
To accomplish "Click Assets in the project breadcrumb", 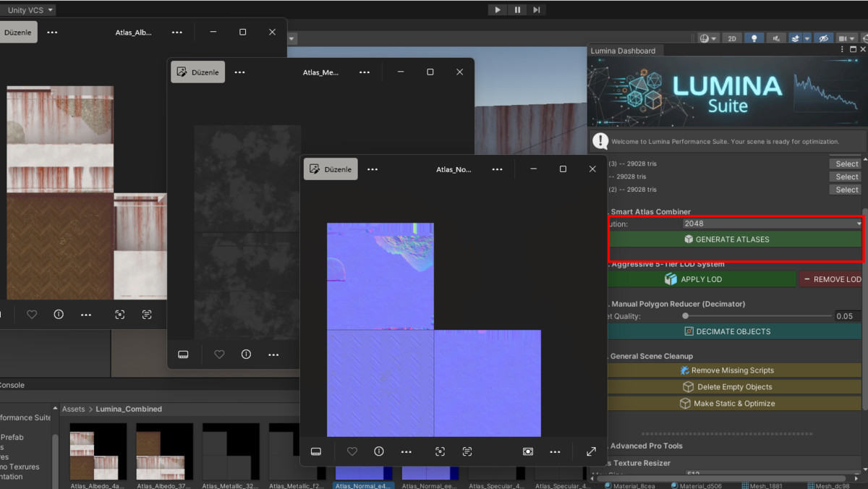I will [x=74, y=409].
